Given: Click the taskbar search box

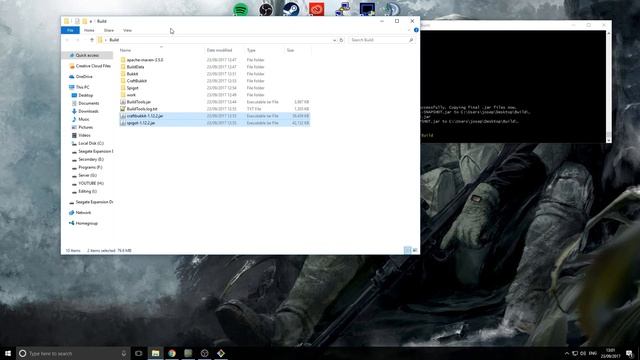Looking at the screenshot, I should tap(73, 353).
